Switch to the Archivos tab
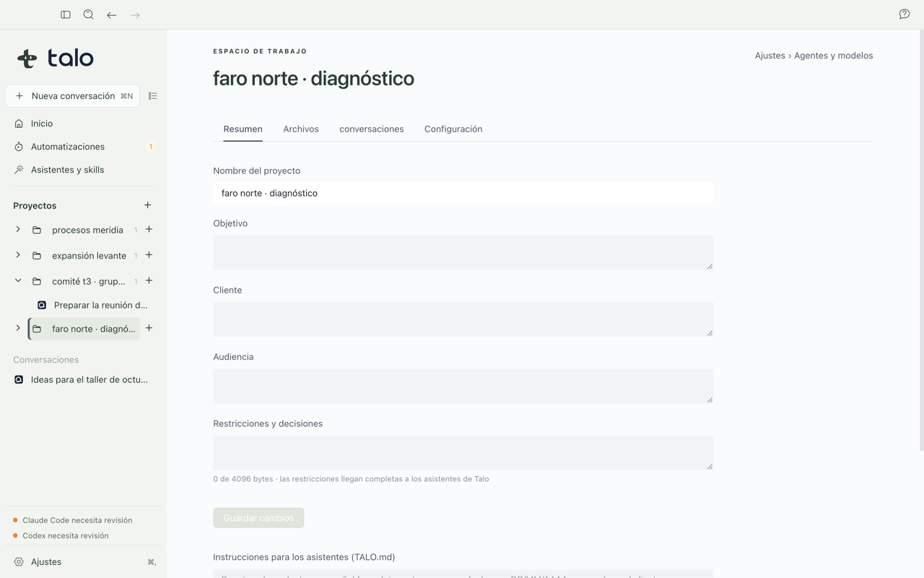 click(301, 129)
